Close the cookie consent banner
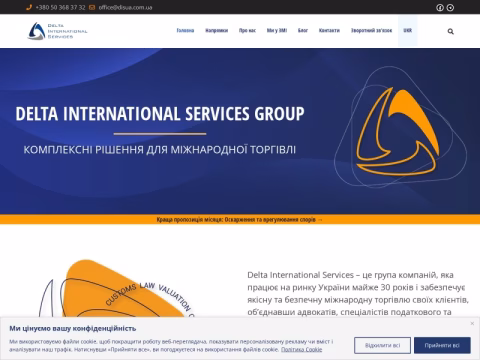This screenshot has width=480, height=360. pyautogui.click(x=472, y=323)
